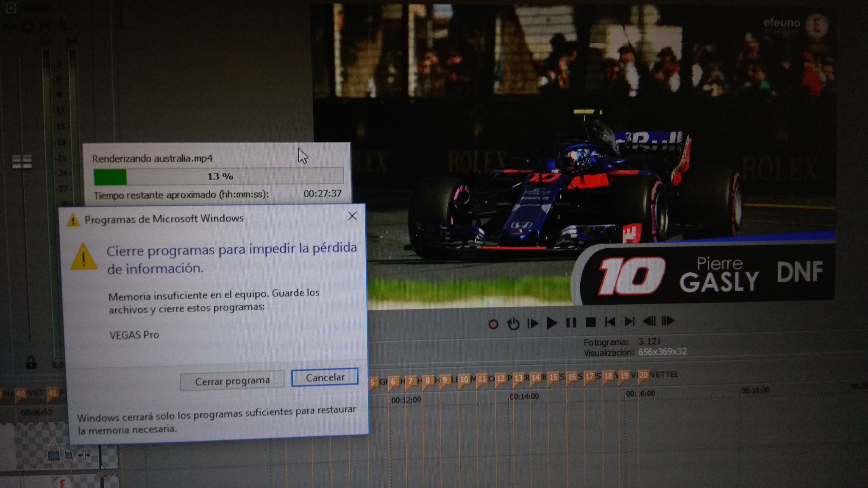Click the Cerrar programa button
Image resolution: width=868 pixels, height=488 pixels.
[232, 381]
